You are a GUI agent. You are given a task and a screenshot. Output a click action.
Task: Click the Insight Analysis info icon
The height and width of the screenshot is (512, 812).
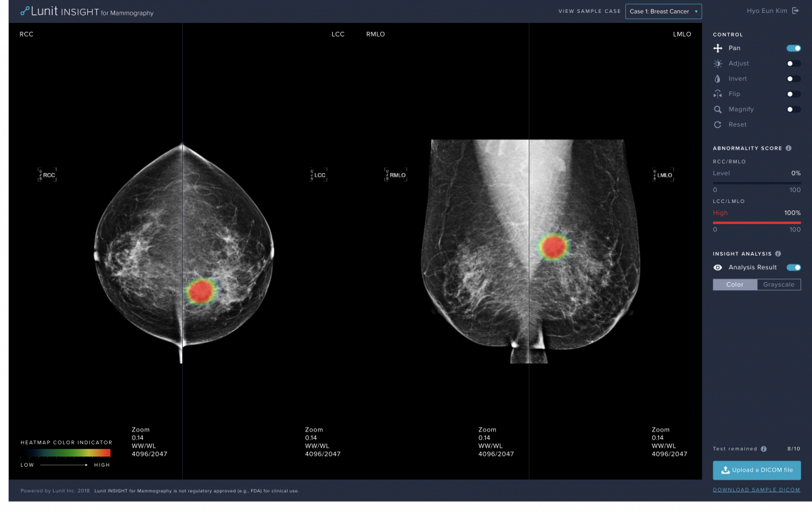point(778,254)
